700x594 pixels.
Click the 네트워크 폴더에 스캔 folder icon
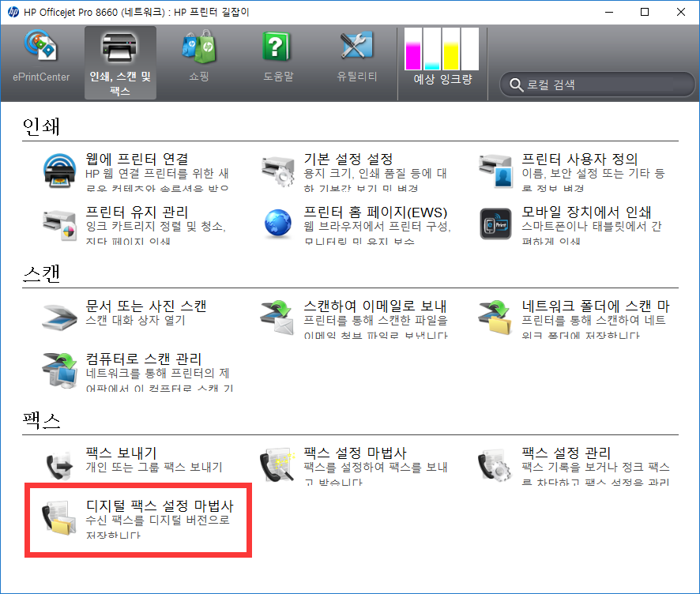495,318
